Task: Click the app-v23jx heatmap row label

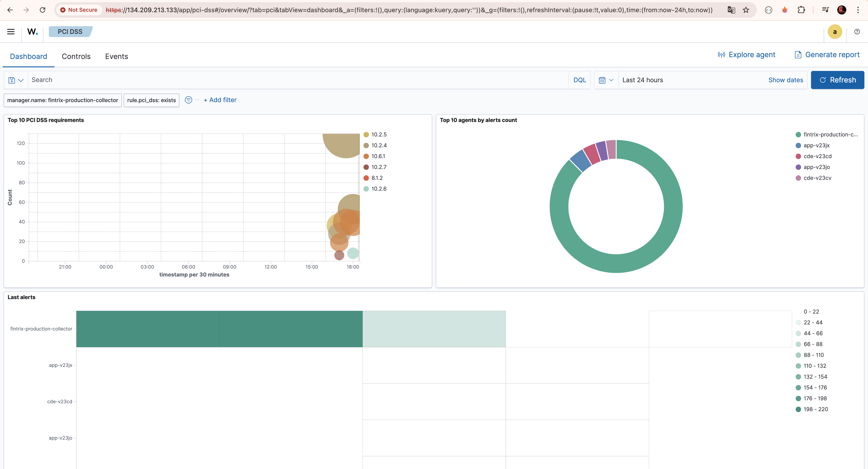Action: (61, 365)
